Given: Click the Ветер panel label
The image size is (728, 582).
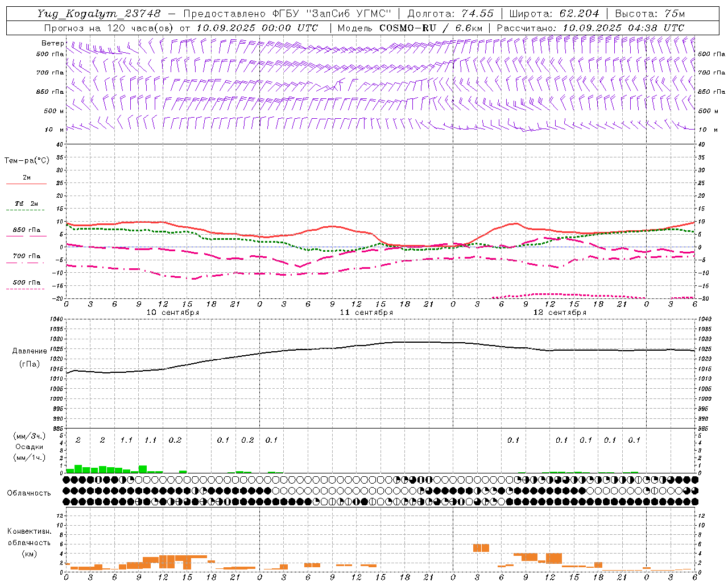Looking at the screenshot, I should coord(52,43).
